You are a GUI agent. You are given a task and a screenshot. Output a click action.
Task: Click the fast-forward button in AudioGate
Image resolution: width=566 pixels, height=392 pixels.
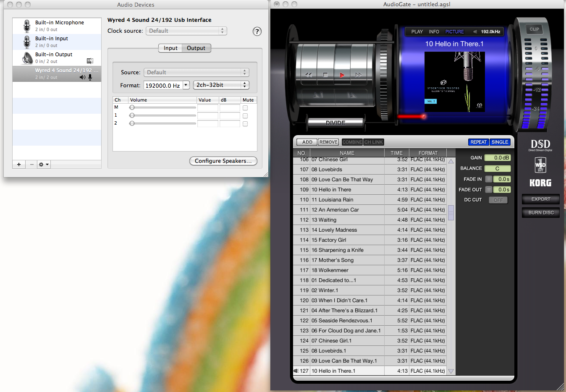click(358, 75)
